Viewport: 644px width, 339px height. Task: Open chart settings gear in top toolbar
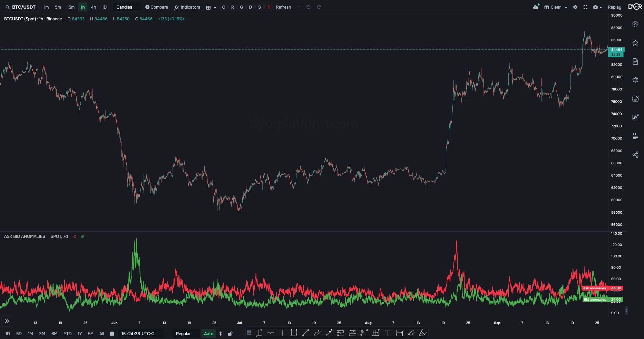point(575,7)
